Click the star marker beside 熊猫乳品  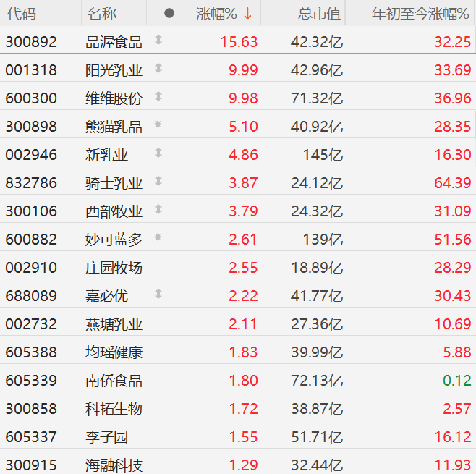[158, 124]
